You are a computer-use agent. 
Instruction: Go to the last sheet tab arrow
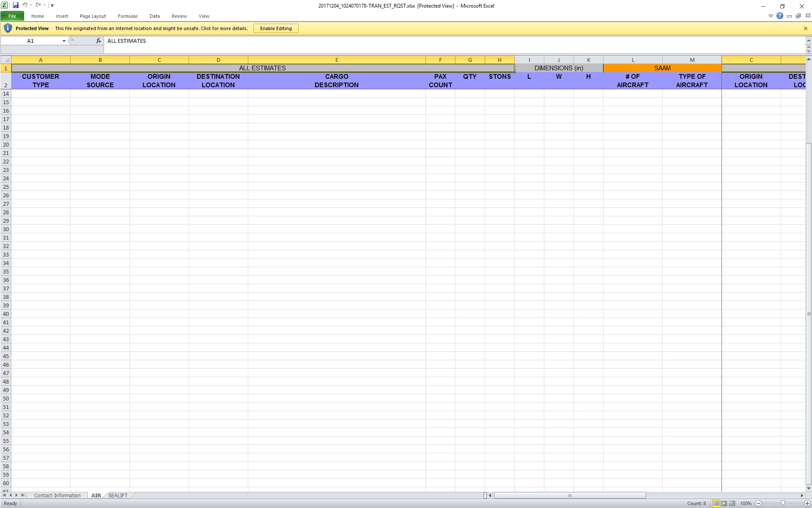coord(23,495)
